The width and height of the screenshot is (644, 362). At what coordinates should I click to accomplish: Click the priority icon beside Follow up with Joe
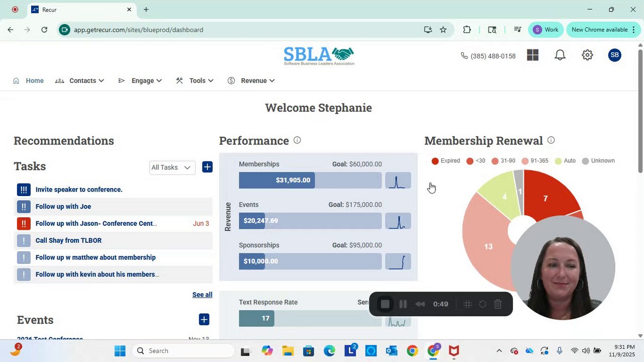[24, 207]
